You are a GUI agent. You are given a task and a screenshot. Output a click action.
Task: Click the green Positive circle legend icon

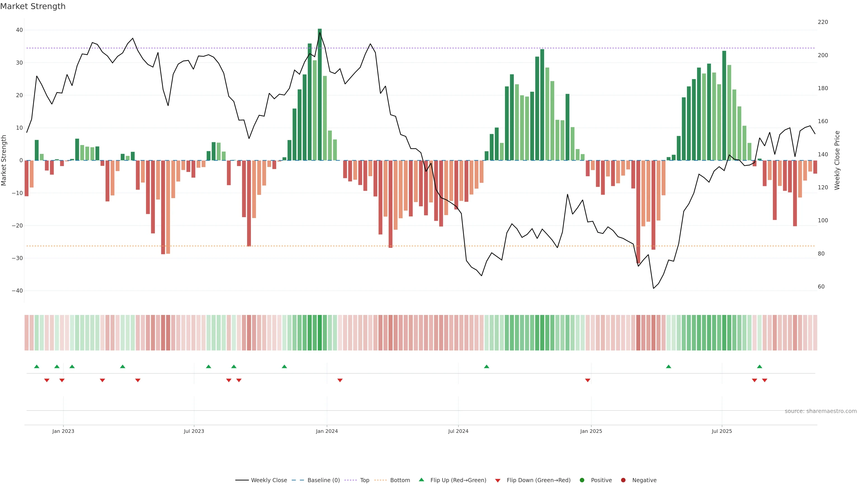pos(582,480)
